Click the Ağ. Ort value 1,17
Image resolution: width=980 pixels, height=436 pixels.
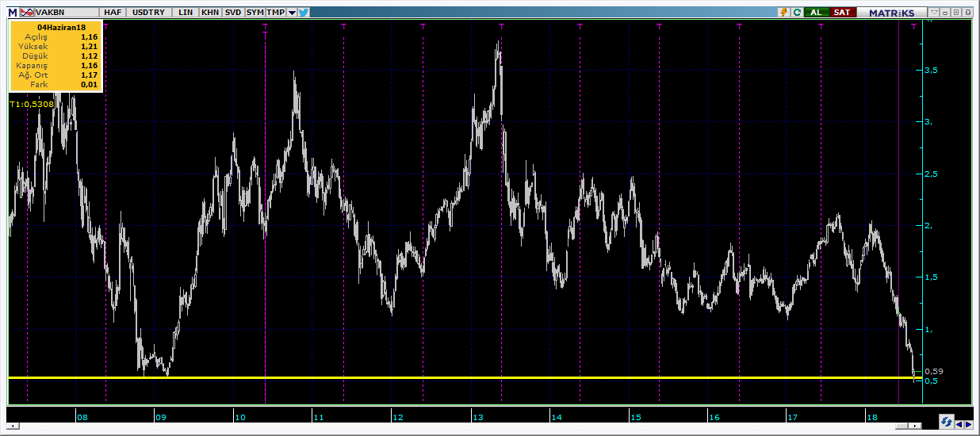pyautogui.click(x=89, y=75)
